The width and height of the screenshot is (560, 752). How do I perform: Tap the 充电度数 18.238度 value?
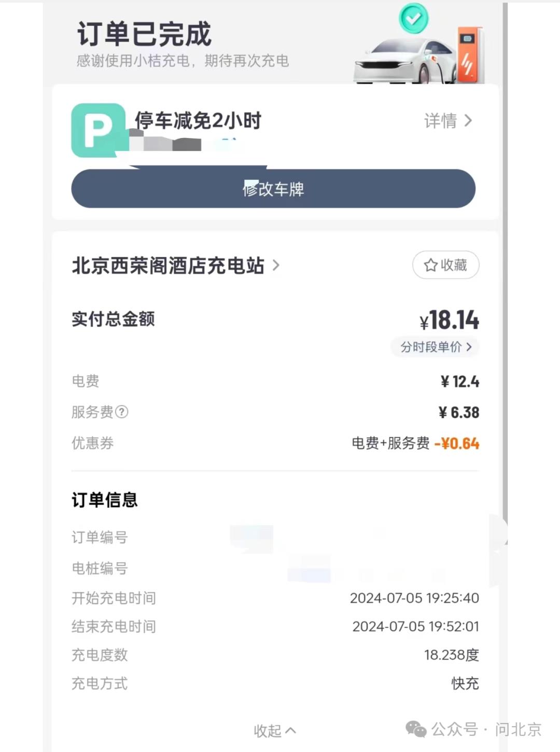coord(451,655)
